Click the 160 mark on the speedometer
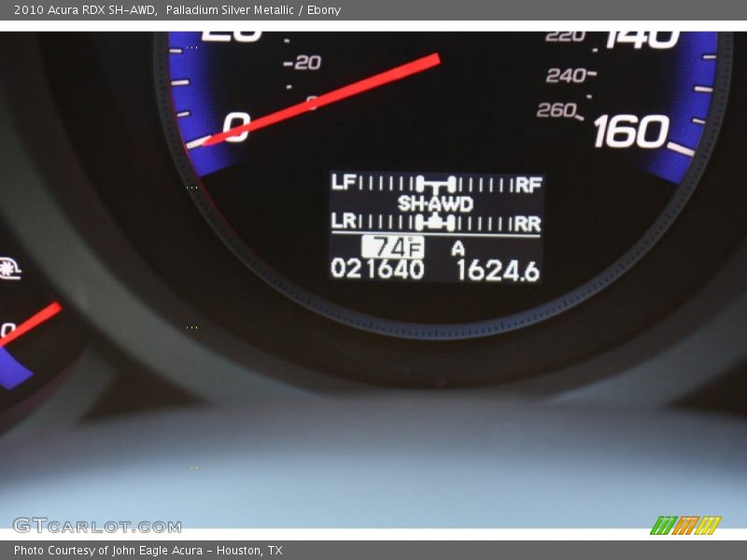The image size is (747, 560). point(631,133)
